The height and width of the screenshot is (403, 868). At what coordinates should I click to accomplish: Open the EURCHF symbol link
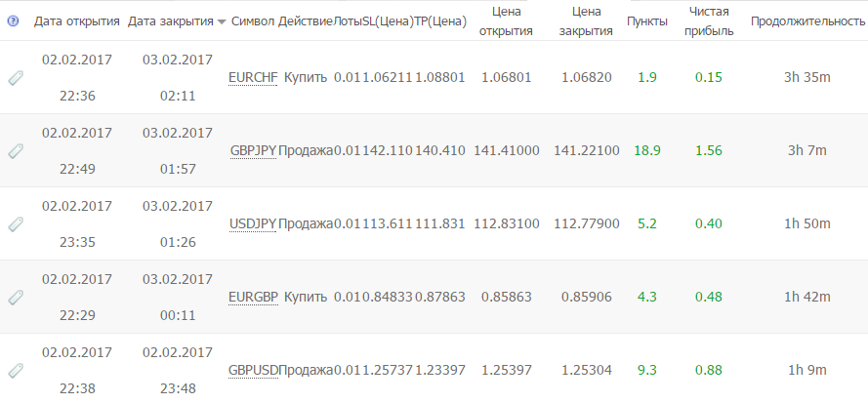[x=253, y=77]
